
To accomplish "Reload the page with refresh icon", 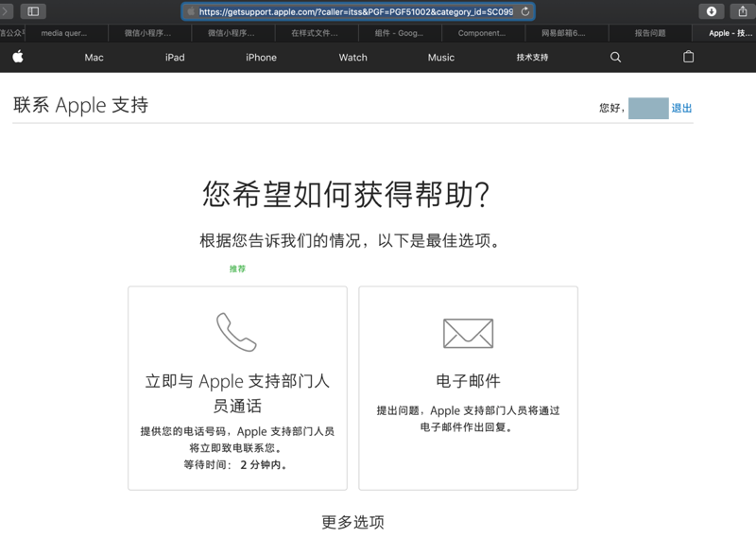I will click(x=525, y=11).
